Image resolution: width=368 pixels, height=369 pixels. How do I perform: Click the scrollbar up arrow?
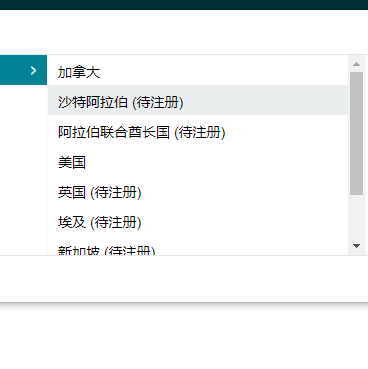point(356,64)
